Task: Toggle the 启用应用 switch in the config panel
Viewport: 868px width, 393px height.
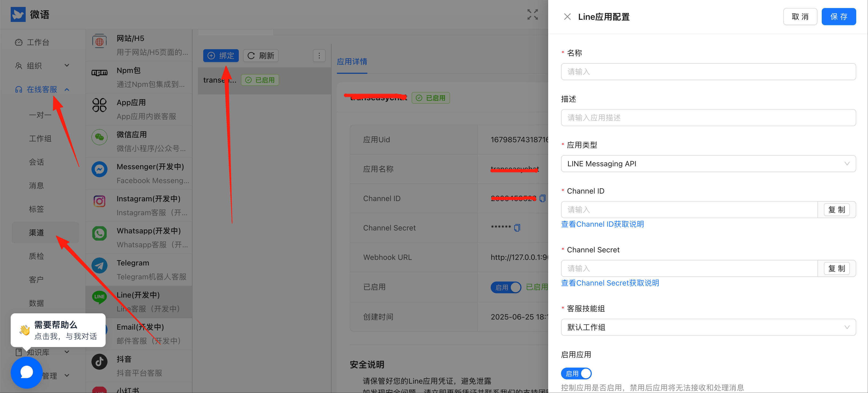Action: 576,373
